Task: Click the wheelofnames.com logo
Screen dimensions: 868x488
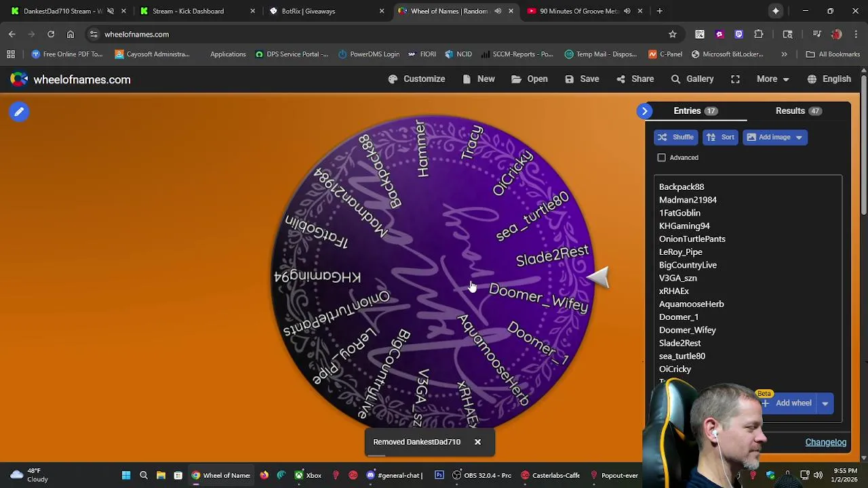Action: tap(71, 79)
